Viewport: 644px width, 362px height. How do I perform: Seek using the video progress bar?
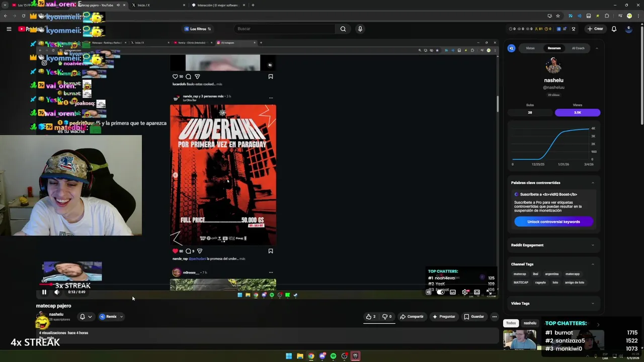267,286
